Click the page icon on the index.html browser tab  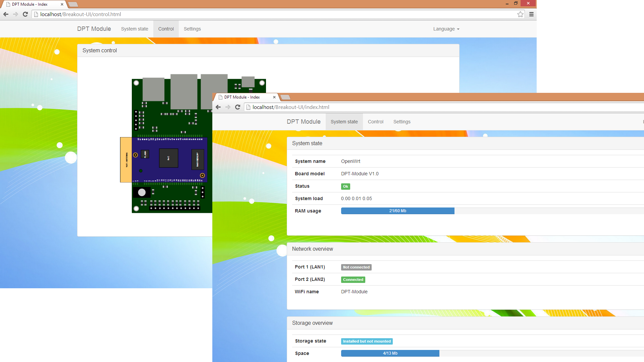pyautogui.click(x=220, y=97)
